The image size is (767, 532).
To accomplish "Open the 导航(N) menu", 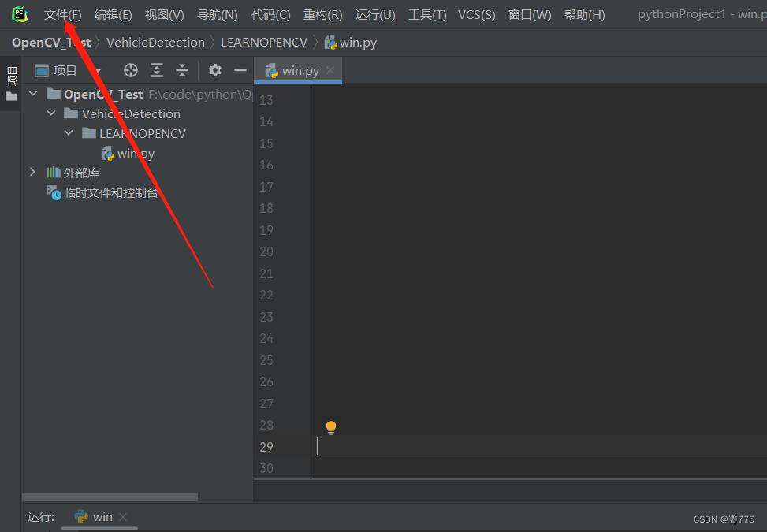I will point(218,15).
